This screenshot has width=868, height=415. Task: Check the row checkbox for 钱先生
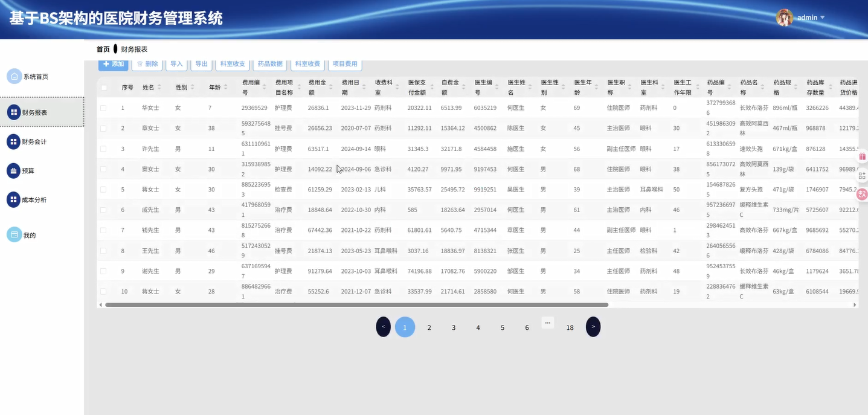(103, 230)
